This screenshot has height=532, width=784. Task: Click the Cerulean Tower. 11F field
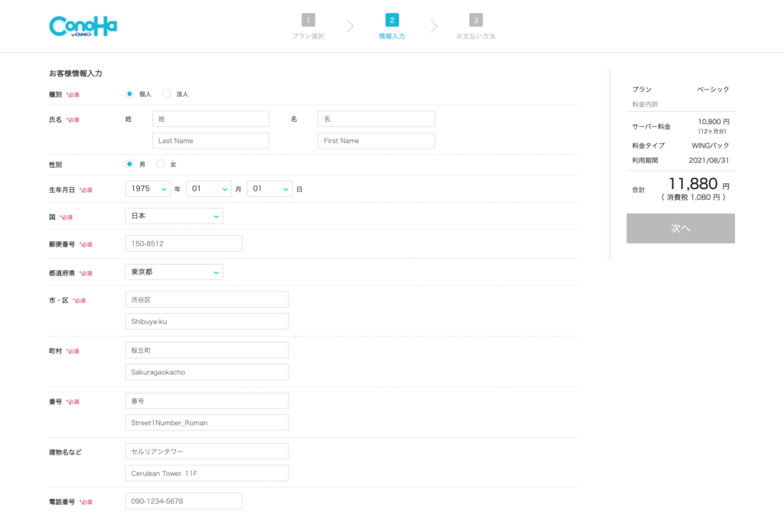coord(207,473)
